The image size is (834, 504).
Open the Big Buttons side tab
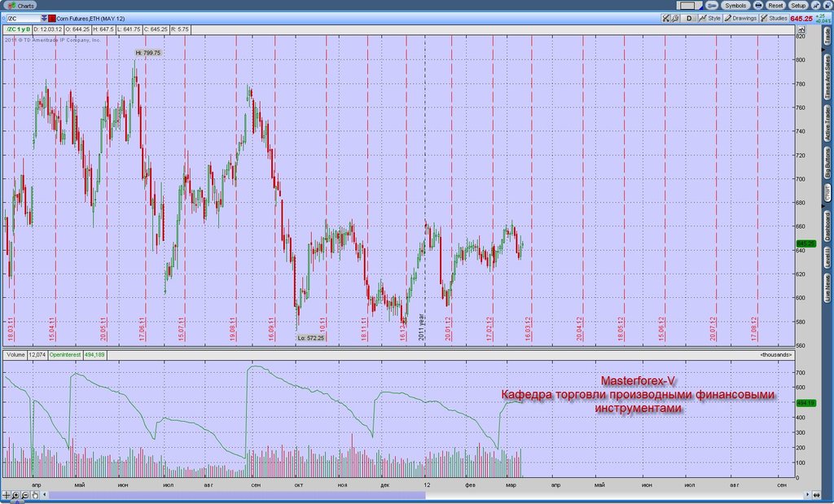point(827,163)
